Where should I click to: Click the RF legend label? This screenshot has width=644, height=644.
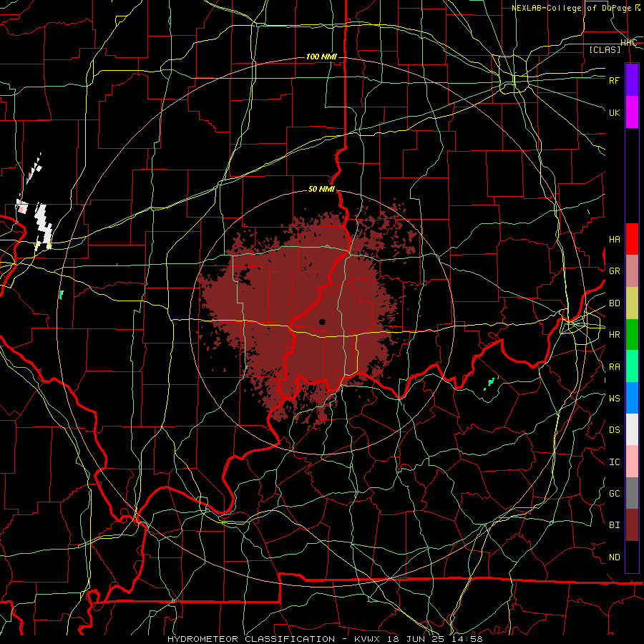click(x=614, y=80)
